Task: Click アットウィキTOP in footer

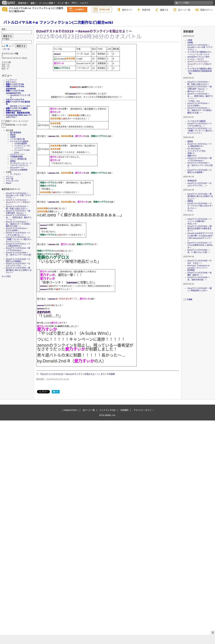Action: [x=108, y=410]
